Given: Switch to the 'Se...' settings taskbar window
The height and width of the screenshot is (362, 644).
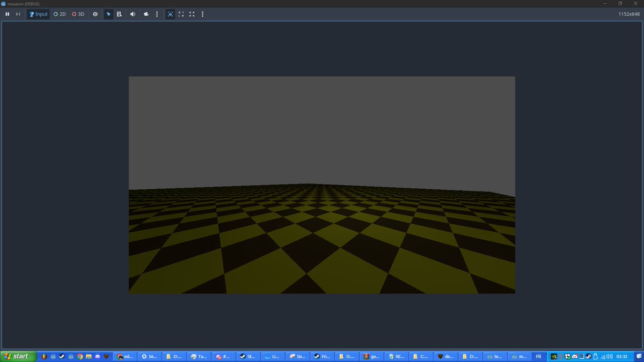Looking at the screenshot, I should (150, 356).
